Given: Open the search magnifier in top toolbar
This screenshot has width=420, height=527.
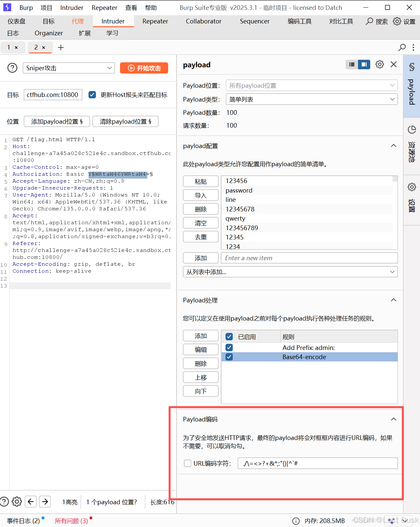Looking at the screenshot, I should pos(370,21).
